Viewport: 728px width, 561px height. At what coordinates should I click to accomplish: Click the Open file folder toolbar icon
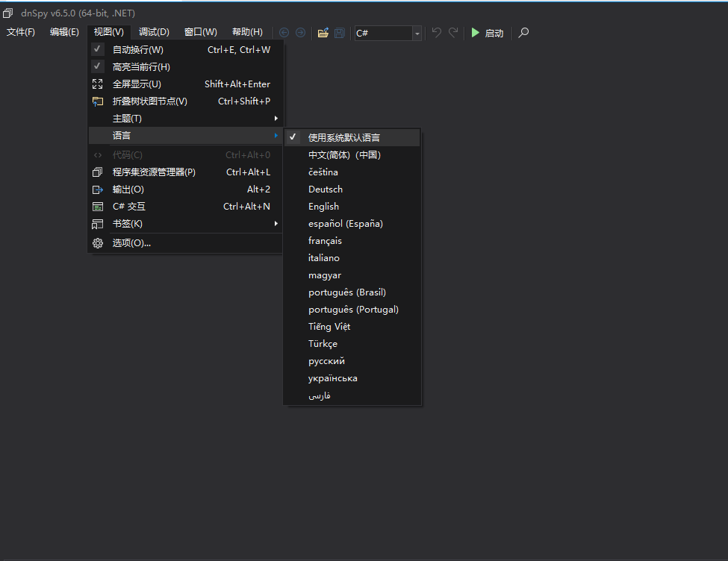coord(323,33)
